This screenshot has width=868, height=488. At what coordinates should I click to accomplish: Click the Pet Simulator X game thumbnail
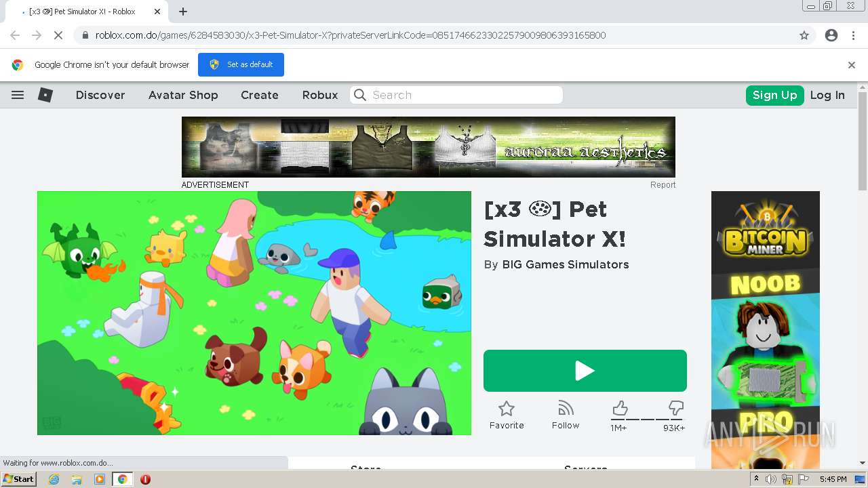click(x=254, y=313)
